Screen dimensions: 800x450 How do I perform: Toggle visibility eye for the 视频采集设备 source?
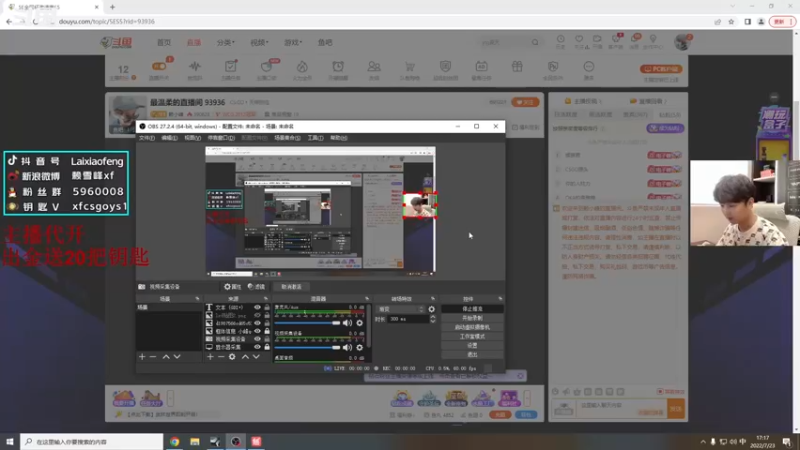258,339
